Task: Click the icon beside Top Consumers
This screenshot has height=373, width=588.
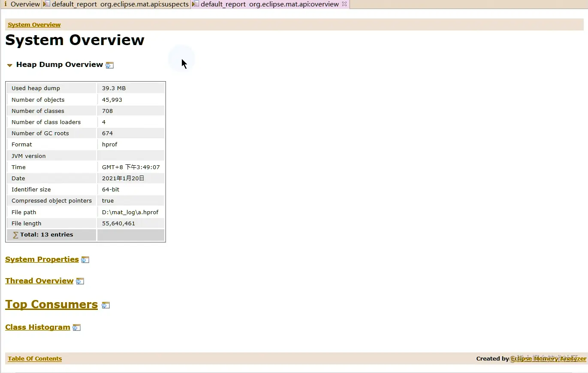Action: 106,305
